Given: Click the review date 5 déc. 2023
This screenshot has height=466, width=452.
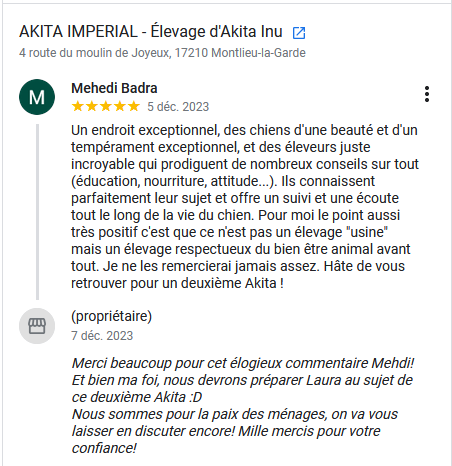Looking at the screenshot, I should (178, 107).
